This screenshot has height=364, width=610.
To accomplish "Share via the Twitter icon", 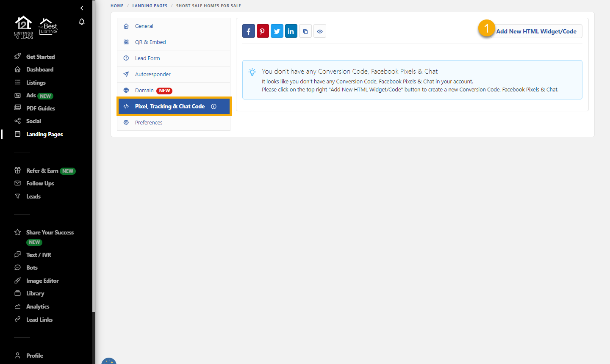I will click(277, 31).
